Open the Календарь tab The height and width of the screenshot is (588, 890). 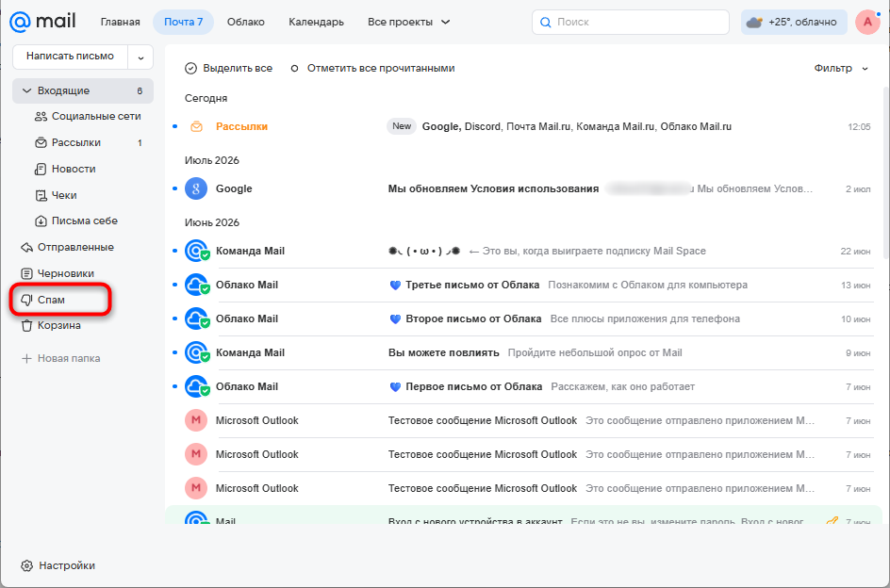[316, 22]
